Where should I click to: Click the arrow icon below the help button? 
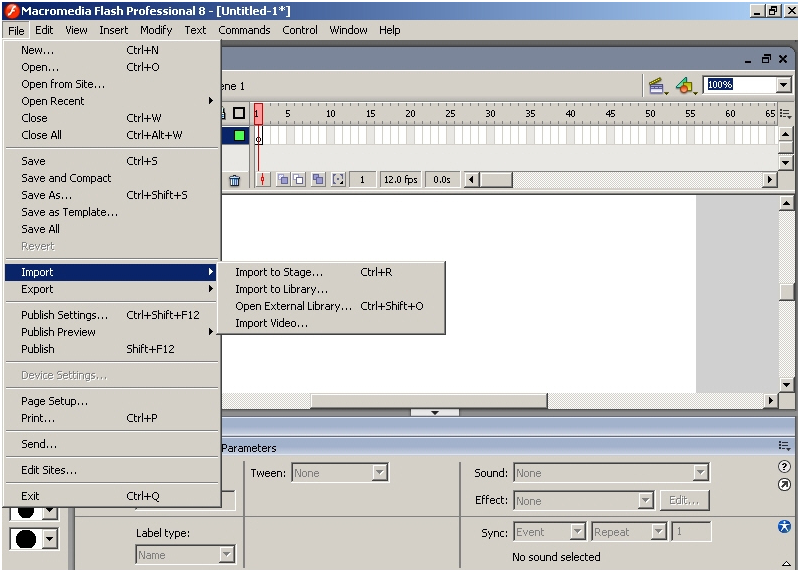click(x=784, y=485)
